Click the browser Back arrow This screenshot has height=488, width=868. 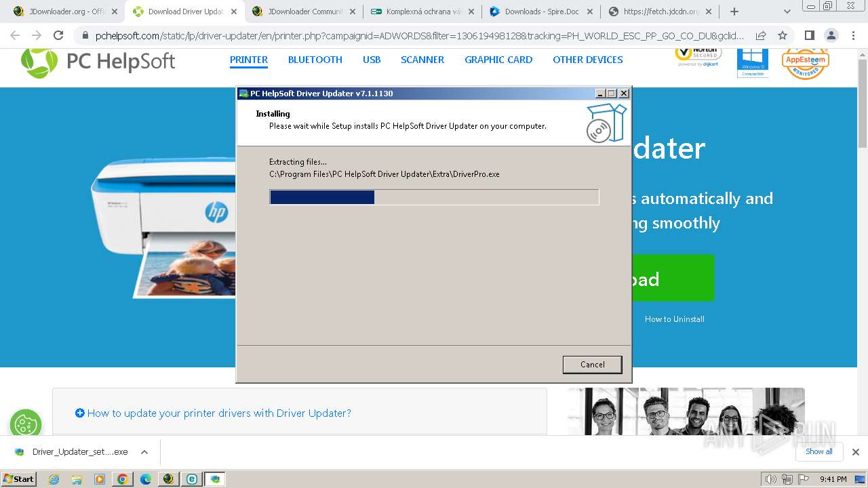pyautogui.click(x=15, y=36)
